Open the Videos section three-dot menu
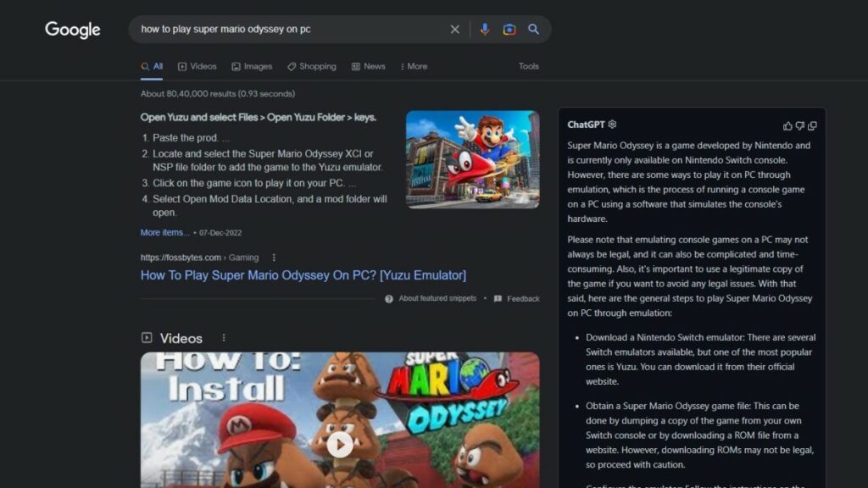 [x=223, y=336]
